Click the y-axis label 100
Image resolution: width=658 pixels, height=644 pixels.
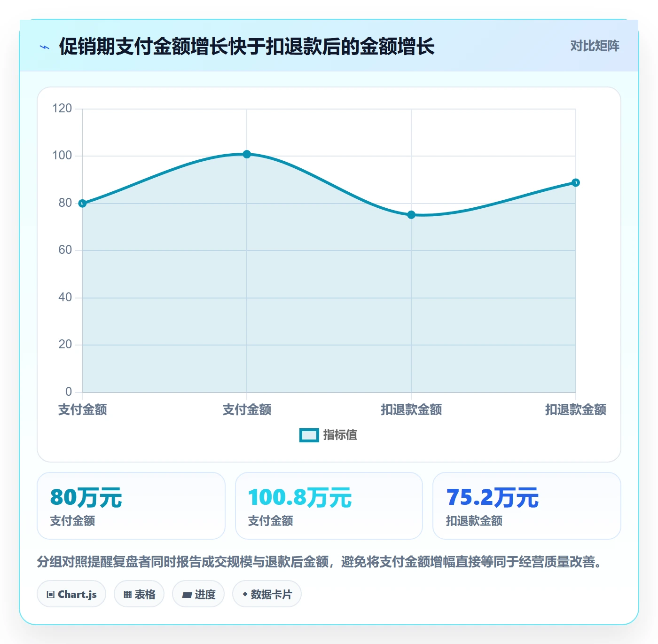click(62, 156)
